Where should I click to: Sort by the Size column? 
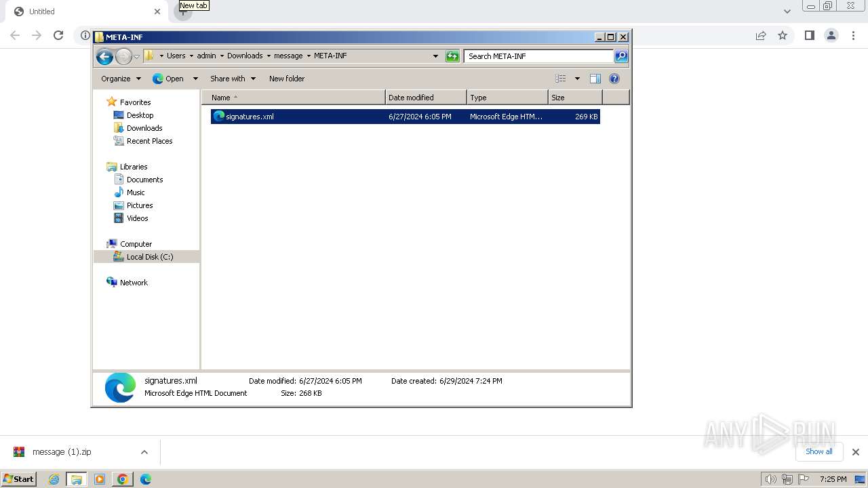click(575, 98)
